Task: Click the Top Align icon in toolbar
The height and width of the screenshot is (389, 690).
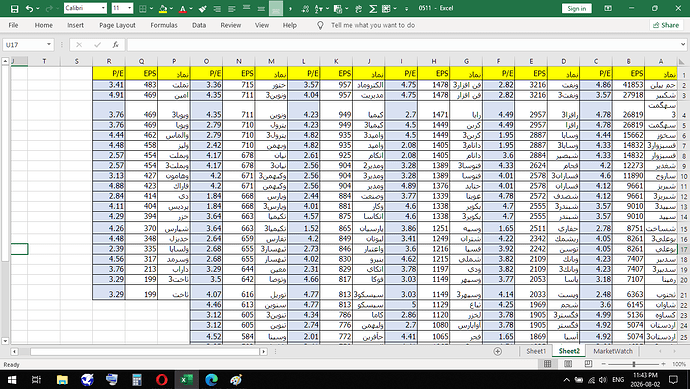Action: pyautogui.click(x=246, y=8)
